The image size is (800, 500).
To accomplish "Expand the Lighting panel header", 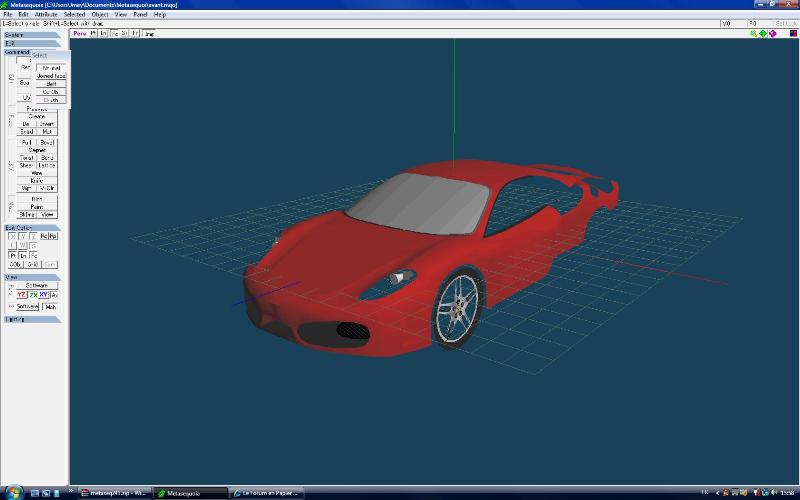I will point(32,319).
